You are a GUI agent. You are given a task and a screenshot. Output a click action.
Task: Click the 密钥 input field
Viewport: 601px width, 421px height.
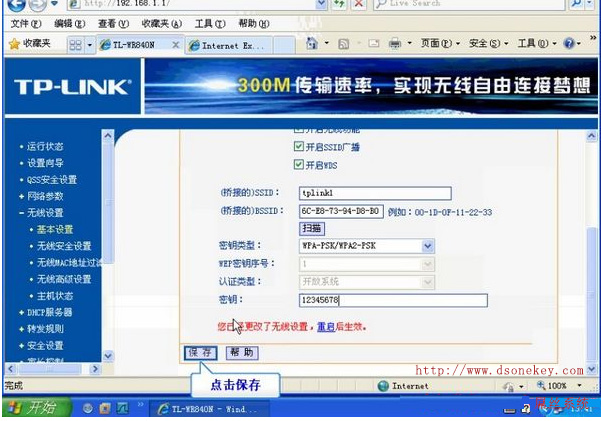[393, 300]
